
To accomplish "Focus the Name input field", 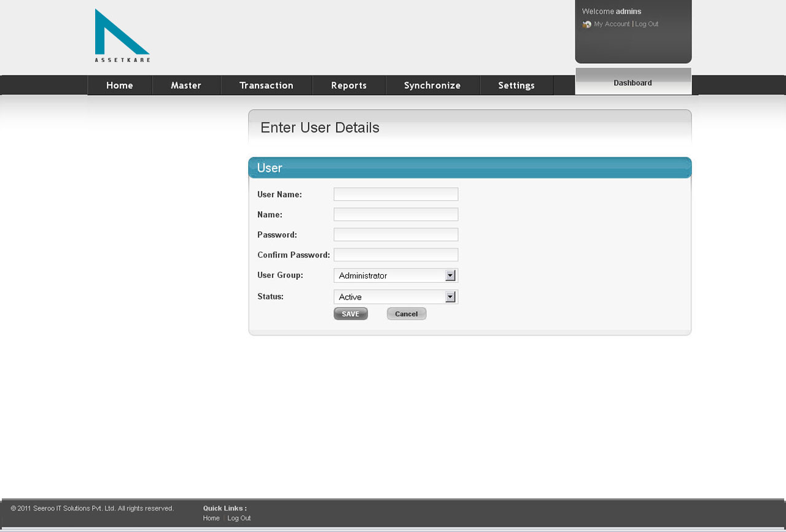I will pyautogui.click(x=396, y=215).
